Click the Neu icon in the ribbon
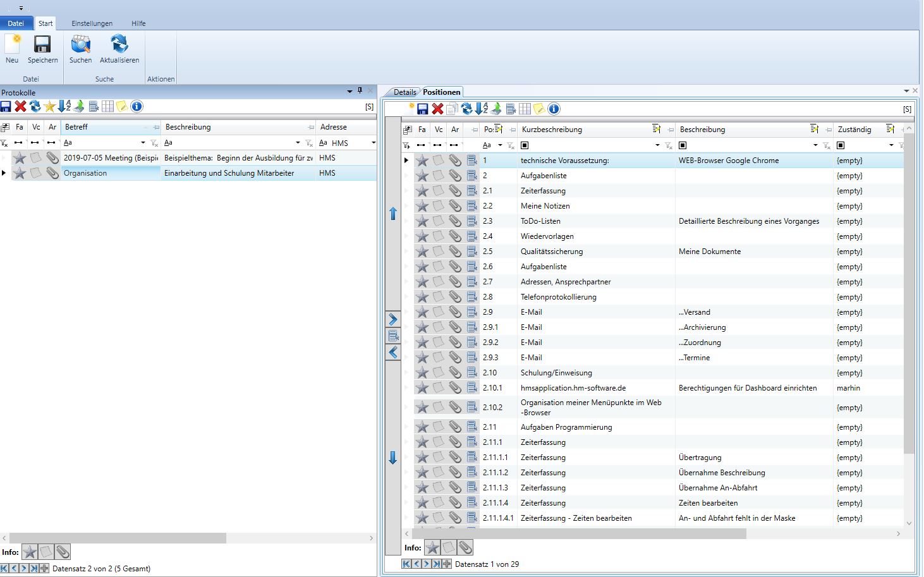This screenshot has width=924, height=577. [x=12, y=44]
